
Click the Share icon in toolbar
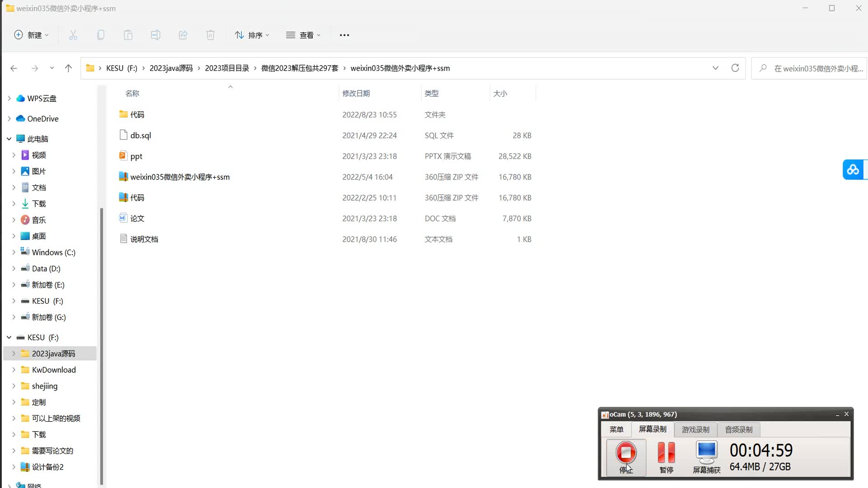click(x=183, y=35)
